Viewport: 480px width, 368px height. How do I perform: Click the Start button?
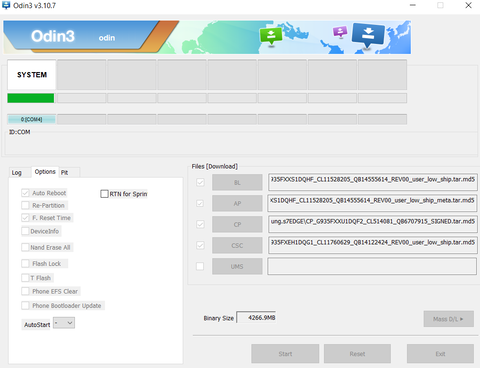(x=285, y=354)
